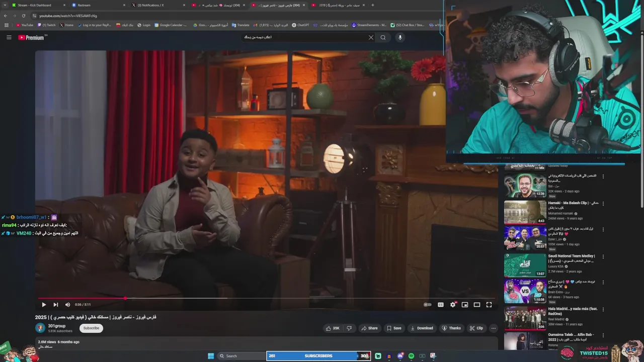The image size is (644, 362).
Task: Open the StreamElements bookmark
Action: [369, 25]
